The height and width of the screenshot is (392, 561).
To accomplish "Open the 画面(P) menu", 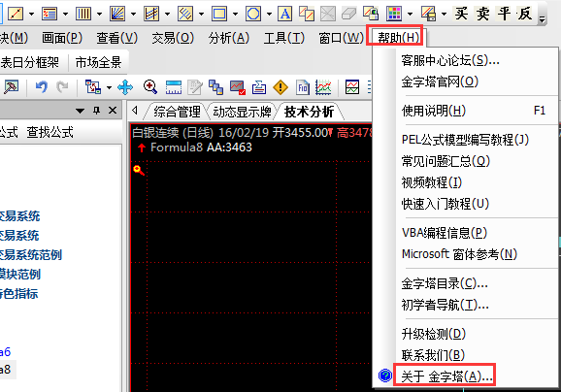I will tap(62, 38).
